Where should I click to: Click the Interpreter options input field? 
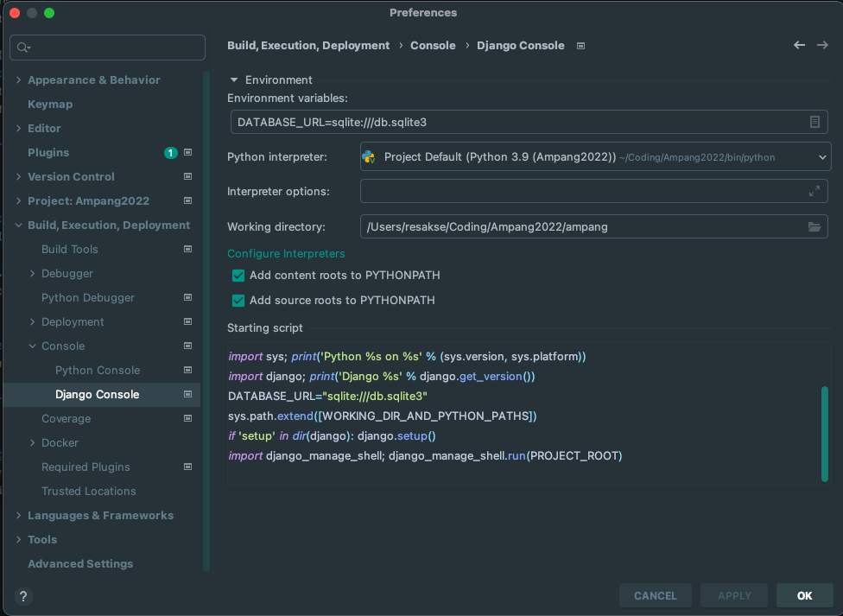(x=593, y=191)
